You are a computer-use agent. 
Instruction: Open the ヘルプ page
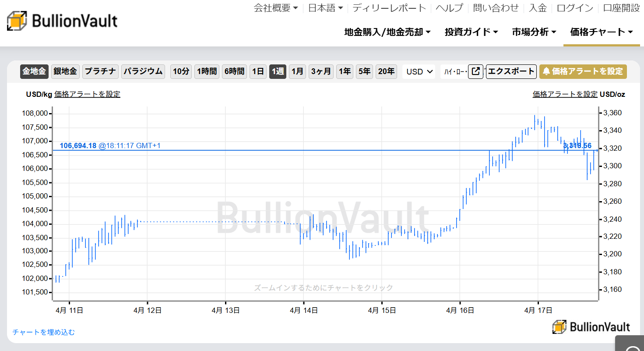tap(449, 8)
